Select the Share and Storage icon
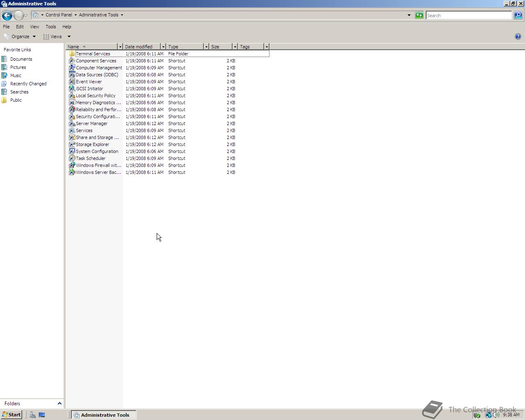The height and width of the screenshot is (420, 525). [72, 137]
